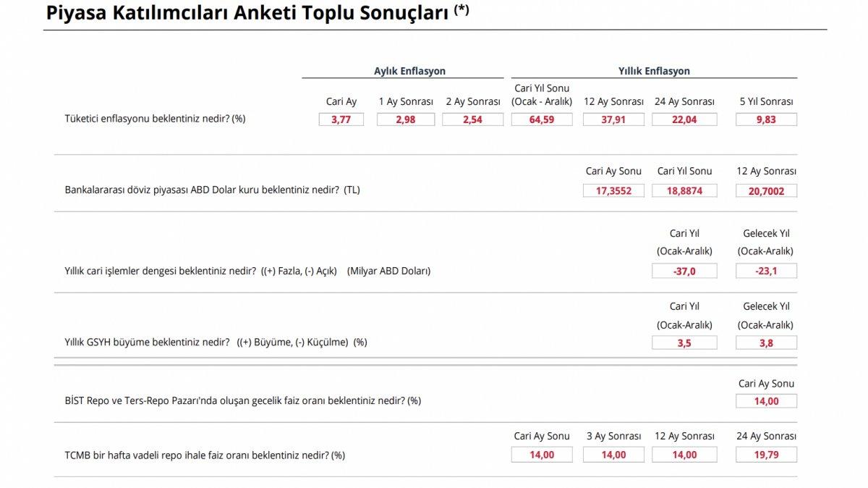Select the 24 Ay Sonrası repo rate 19,79

click(x=766, y=455)
